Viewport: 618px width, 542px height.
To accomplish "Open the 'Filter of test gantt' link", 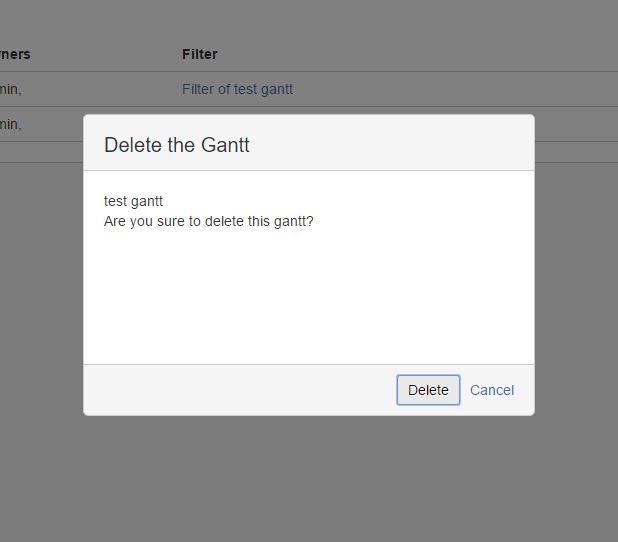I will (x=237, y=89).
